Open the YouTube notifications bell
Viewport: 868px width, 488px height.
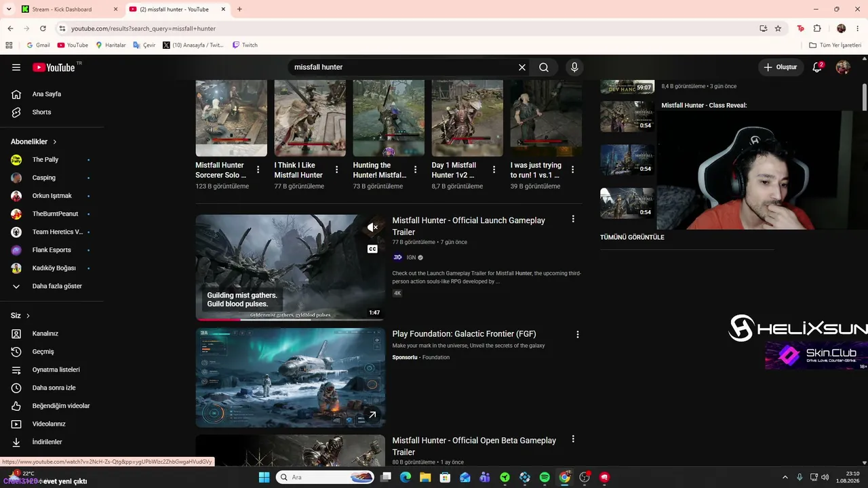[817, 67]
